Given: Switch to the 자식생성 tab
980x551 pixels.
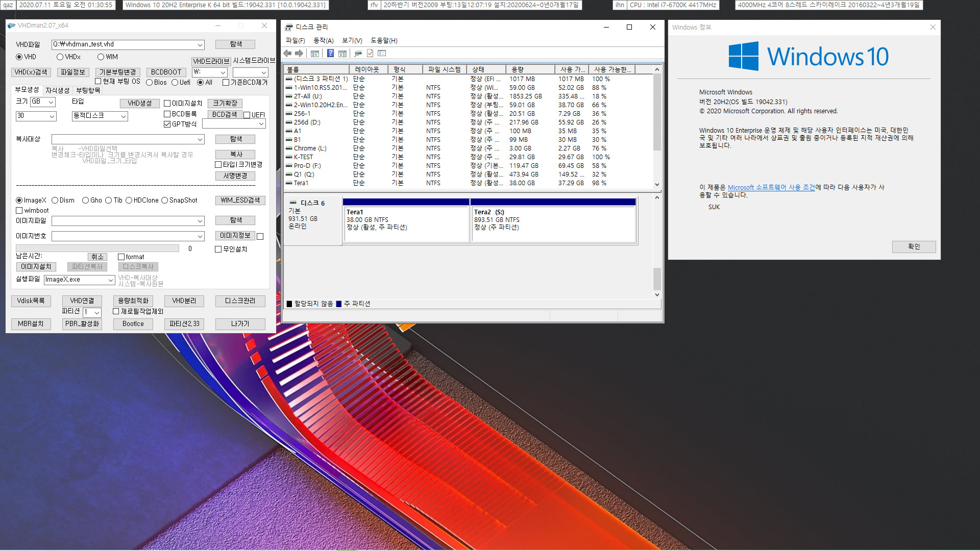Looking at the screenshot, I should point(58,90).
